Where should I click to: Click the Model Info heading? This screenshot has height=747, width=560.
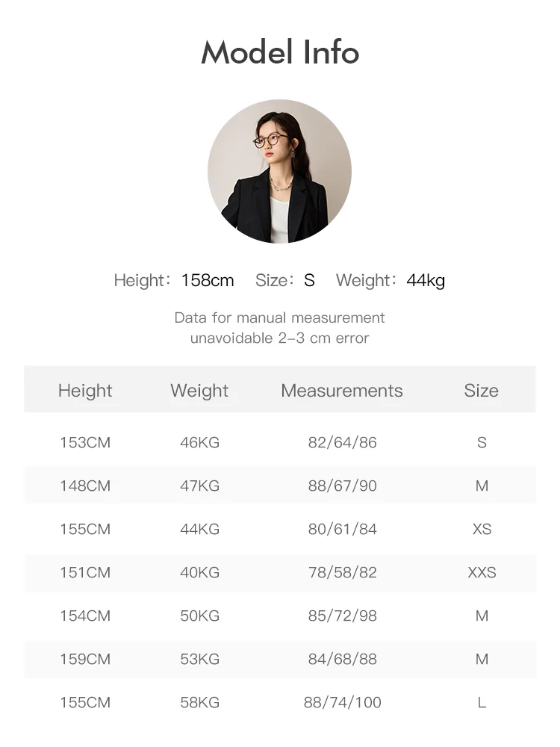tap(280, 52)
